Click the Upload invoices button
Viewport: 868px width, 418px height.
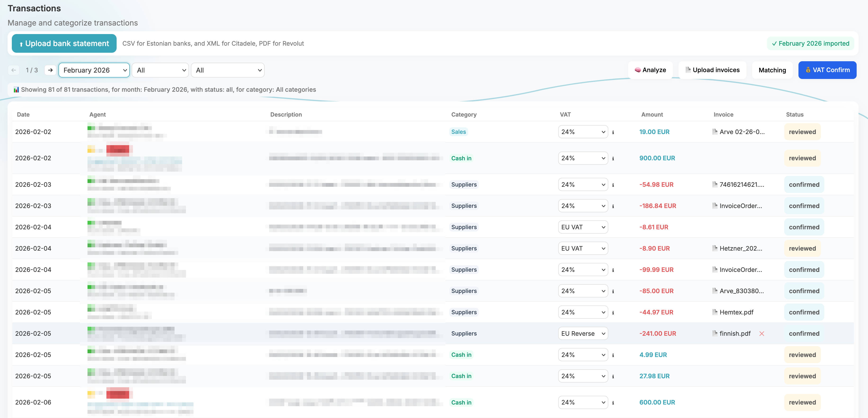pos(712,70)
